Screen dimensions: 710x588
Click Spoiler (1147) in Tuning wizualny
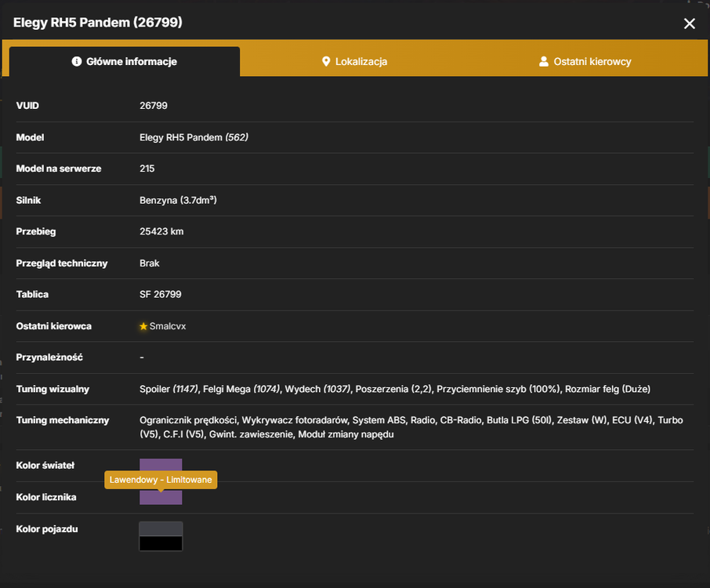pos(168,389)
